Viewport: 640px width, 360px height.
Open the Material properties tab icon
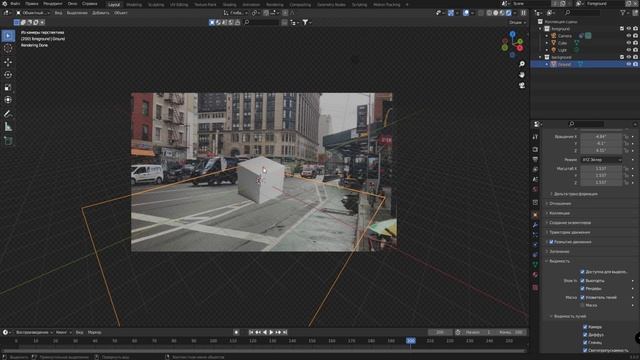coord(535,275)
